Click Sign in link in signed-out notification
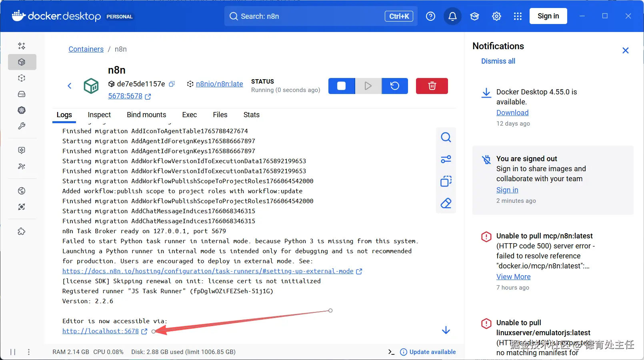Image resolution: width=644 pixels, height=360 pixels. pos(507,190)
